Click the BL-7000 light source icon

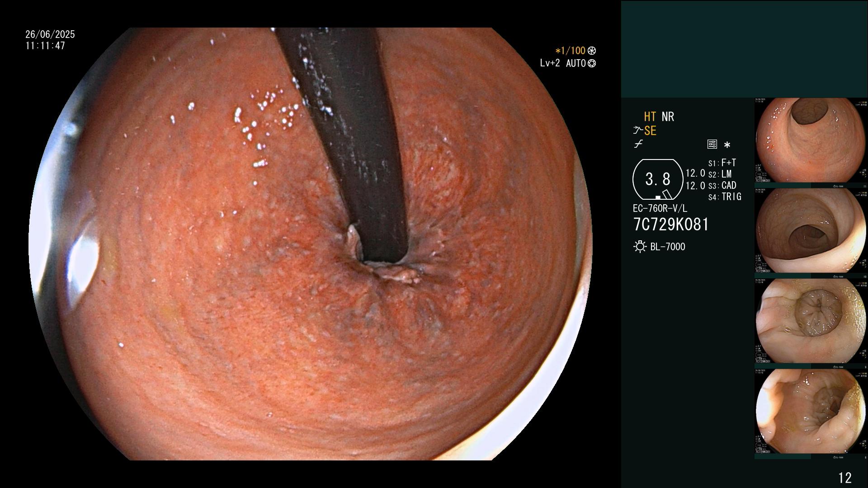point(640,247)
